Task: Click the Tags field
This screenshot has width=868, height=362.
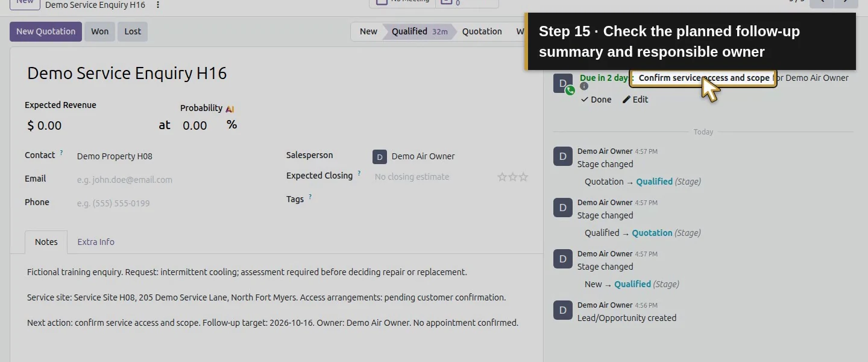Action: click(x=451, y=199)
